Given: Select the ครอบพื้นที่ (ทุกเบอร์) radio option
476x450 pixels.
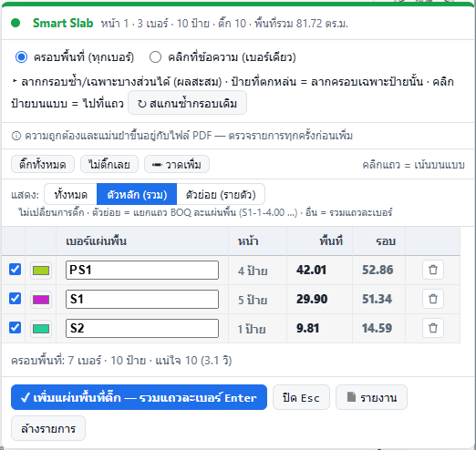Looking at the screenshot, I should click(21, 57).
